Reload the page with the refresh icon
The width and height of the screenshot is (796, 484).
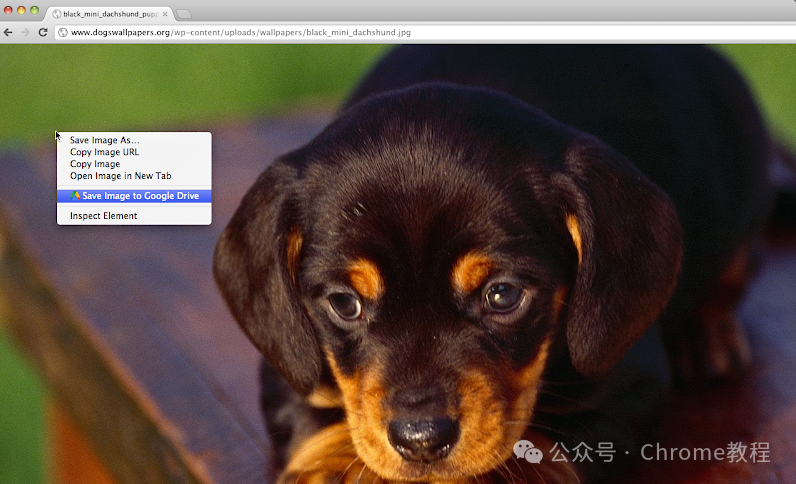43,33
